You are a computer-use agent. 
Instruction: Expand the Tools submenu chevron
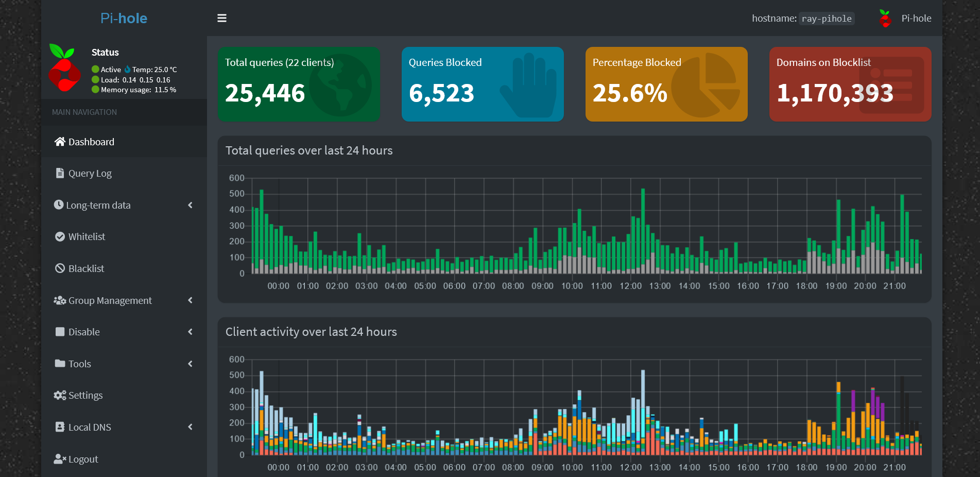(190, 364)
